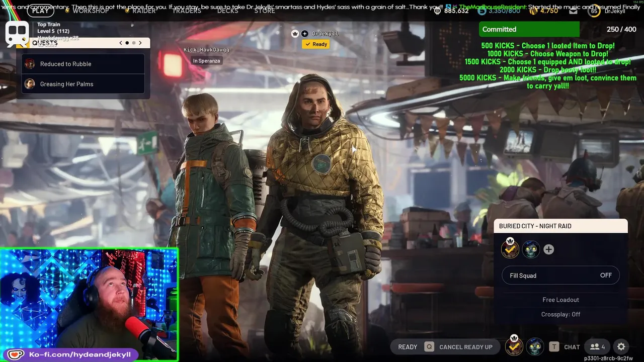Click the T key chat hint icon
The width and height of the screenshot is (644, 362).
tap(554, 347)
